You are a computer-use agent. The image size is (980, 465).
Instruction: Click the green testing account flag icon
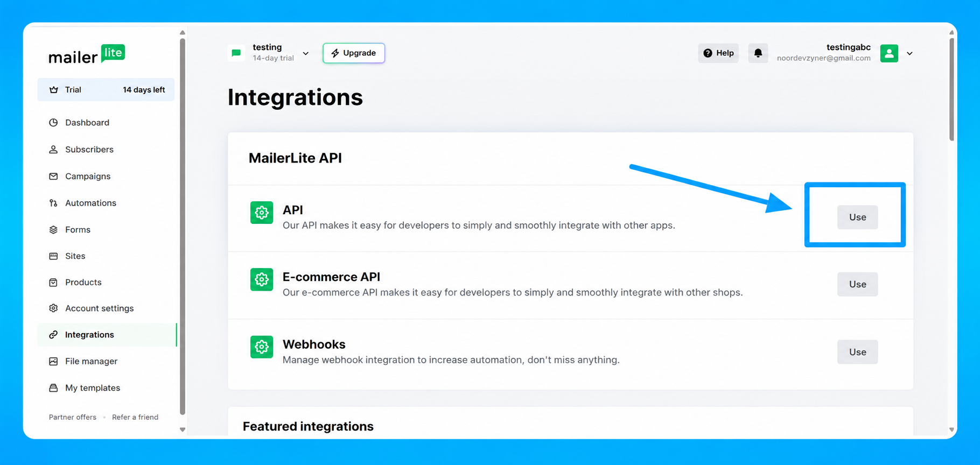point(236,53)
